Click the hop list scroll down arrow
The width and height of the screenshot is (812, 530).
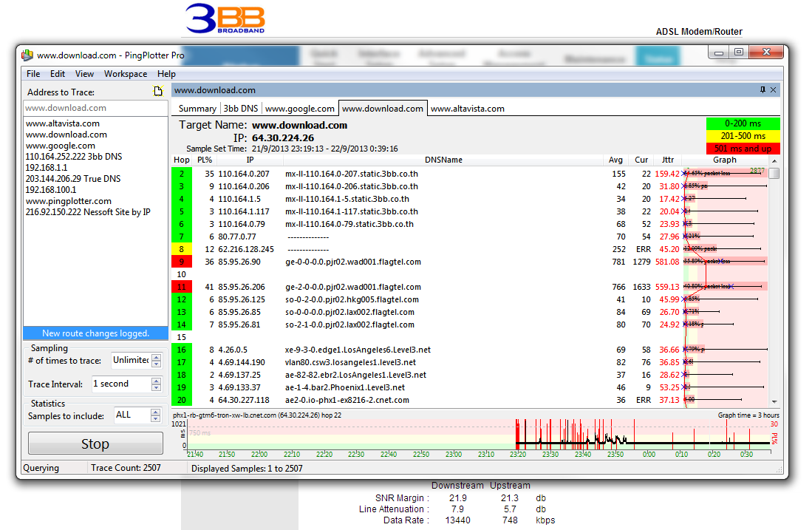(x=774, y=401)
